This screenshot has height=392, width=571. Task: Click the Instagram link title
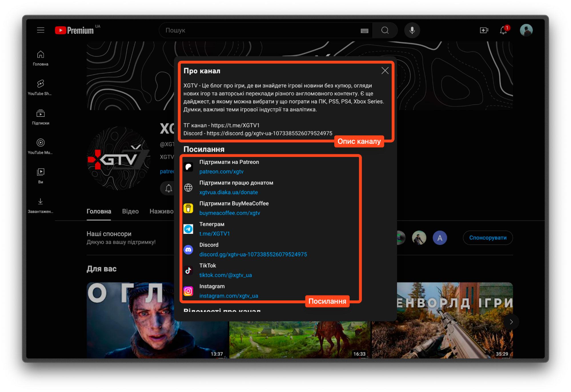coord(212,286)
